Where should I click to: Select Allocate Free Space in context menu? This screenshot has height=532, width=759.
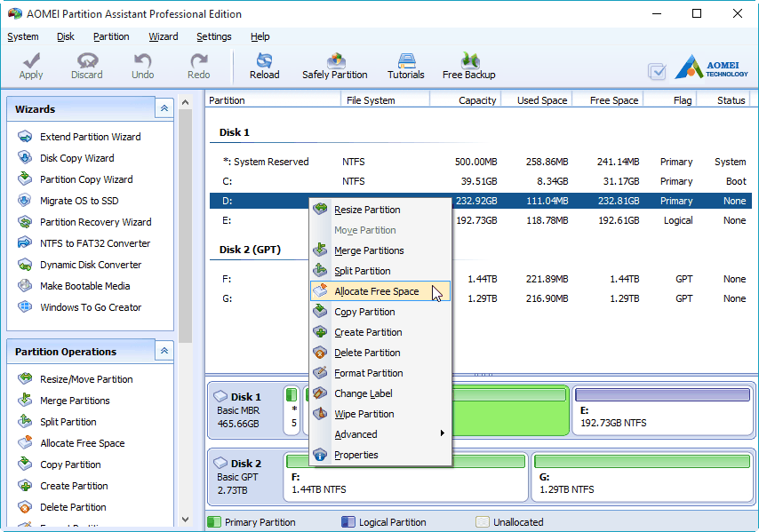376,291
